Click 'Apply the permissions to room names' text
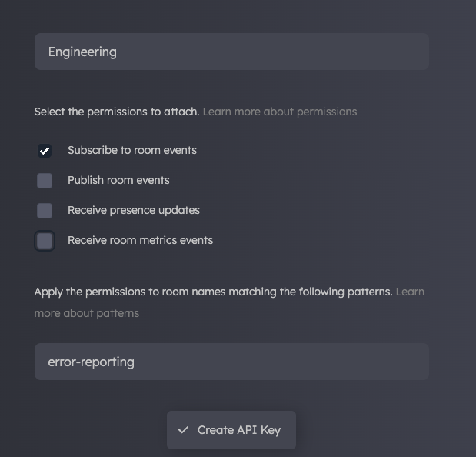476x457 pixels. 130,292
